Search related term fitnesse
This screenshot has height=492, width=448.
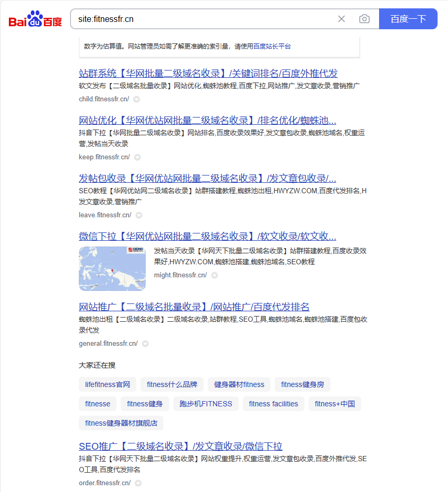[x=98, y=404]
